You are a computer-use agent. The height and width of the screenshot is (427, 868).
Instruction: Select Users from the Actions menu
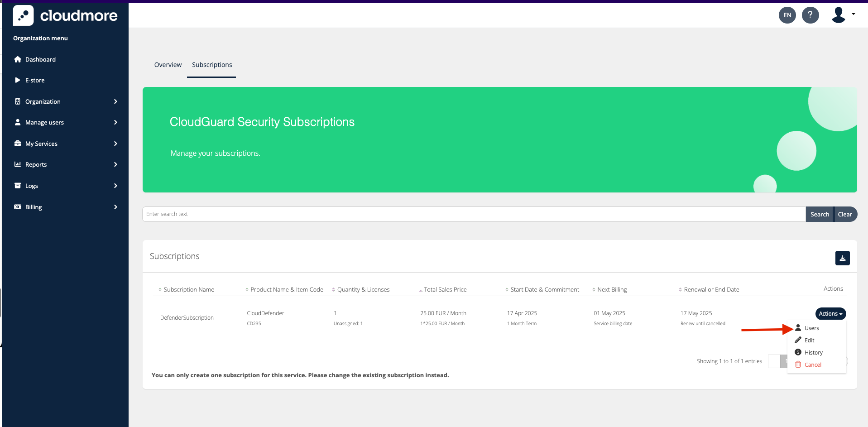[811, 328]
